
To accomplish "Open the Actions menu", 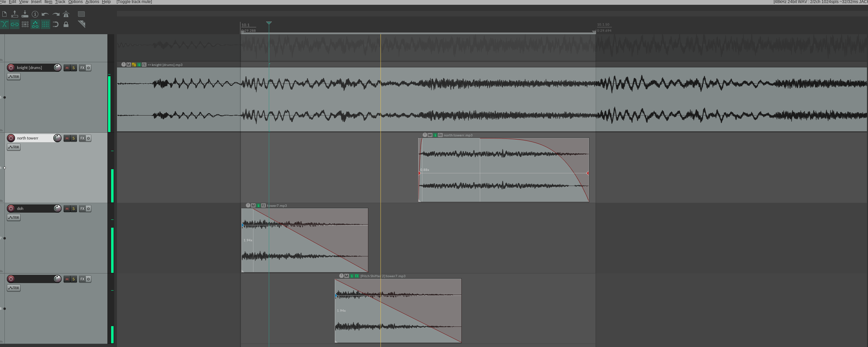I will 92,2.
